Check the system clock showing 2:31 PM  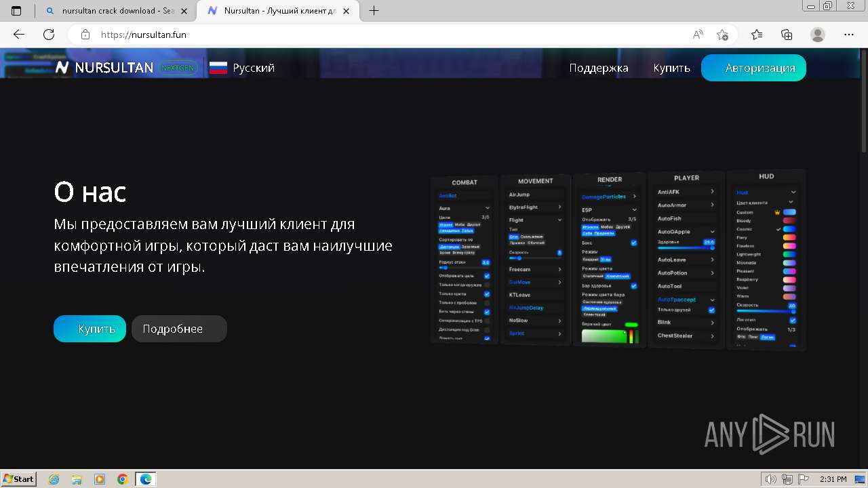coord(833,479)
